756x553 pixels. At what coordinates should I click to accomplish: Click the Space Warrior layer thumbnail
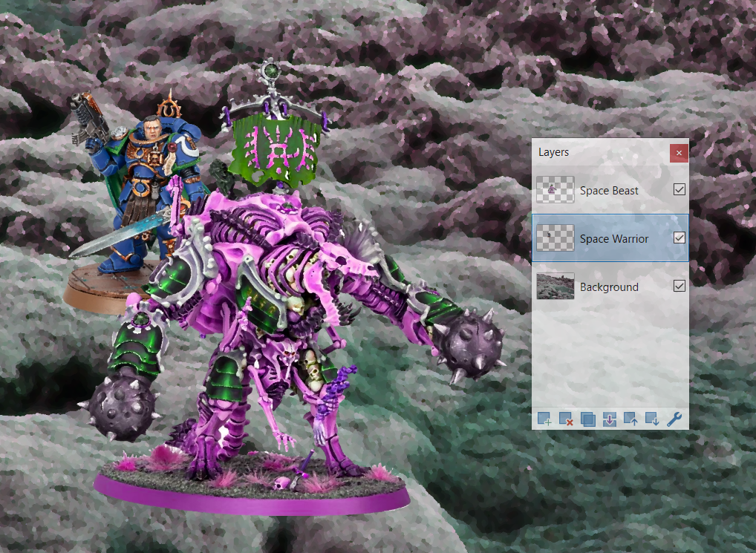(555, 238)
